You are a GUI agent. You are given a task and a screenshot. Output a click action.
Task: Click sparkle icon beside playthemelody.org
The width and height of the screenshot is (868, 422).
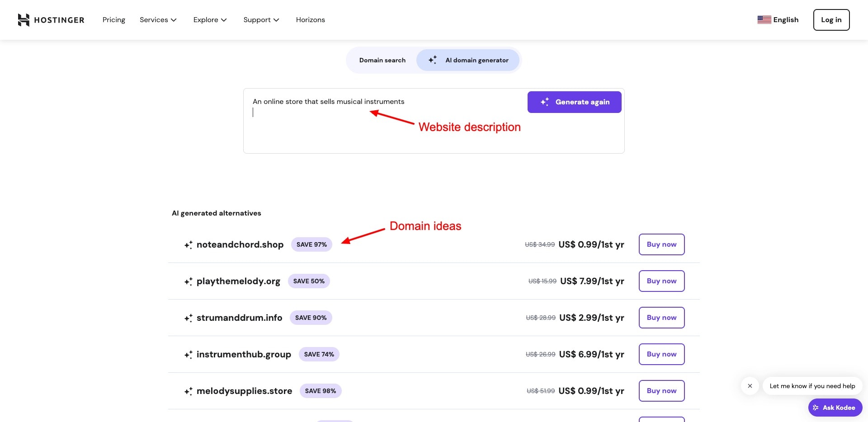(x=189, y=281)
